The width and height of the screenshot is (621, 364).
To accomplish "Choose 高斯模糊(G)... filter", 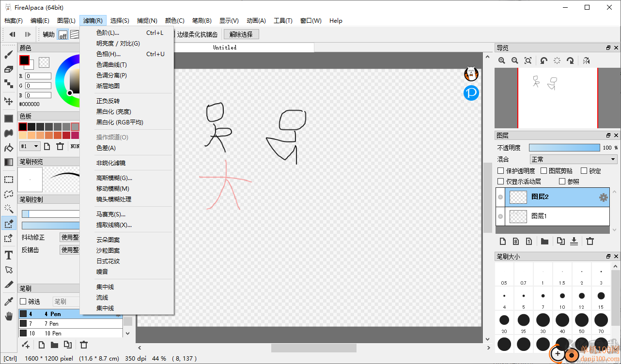I will [x=127, y=178].
